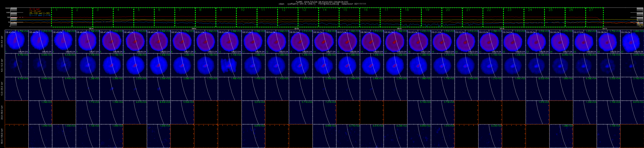Click the 2.91E+03 peak value label

[x=46, y=31]
